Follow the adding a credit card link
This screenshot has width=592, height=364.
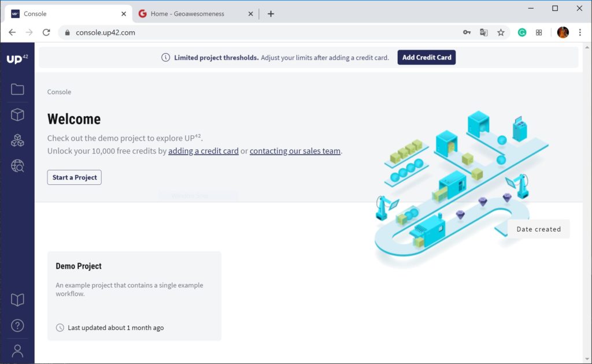pos(203,151)
